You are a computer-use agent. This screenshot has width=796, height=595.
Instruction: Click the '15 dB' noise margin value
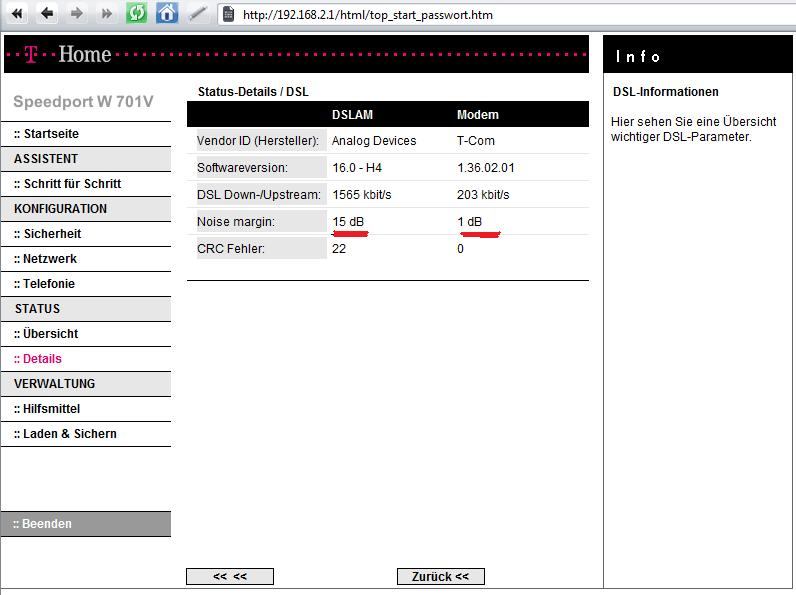[x=348, y=222]
